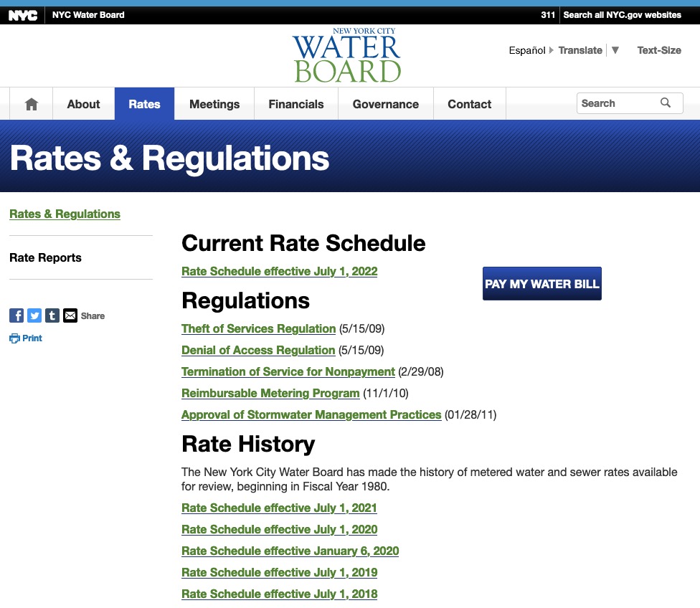
Task: Open the Rates navigation tab
Action: (144, 104)
